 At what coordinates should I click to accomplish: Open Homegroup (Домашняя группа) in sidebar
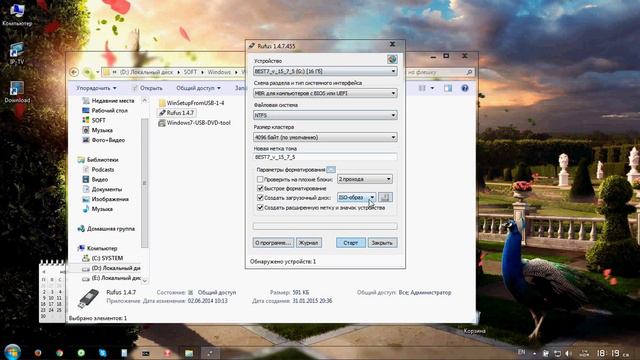[x=106, y=229]
